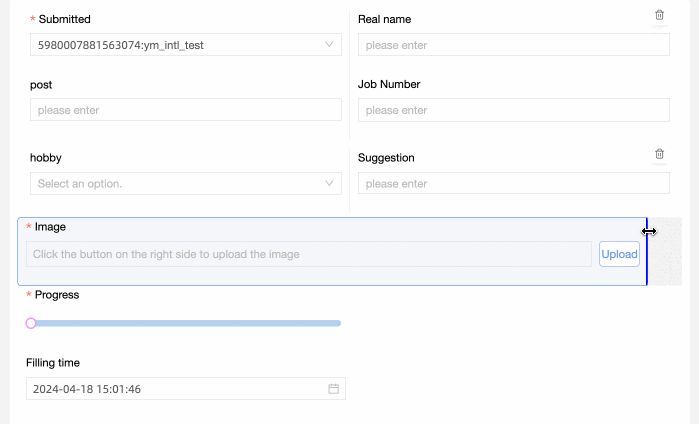Click the Progress field label
The width and height of the screenshot is (699, 424).
57,295
